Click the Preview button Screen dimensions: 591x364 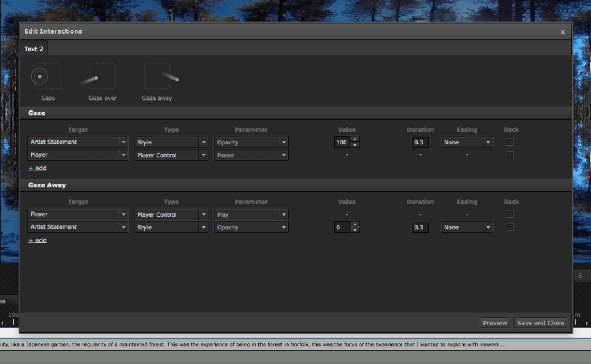pyautogui.click(x=494, y=323)
